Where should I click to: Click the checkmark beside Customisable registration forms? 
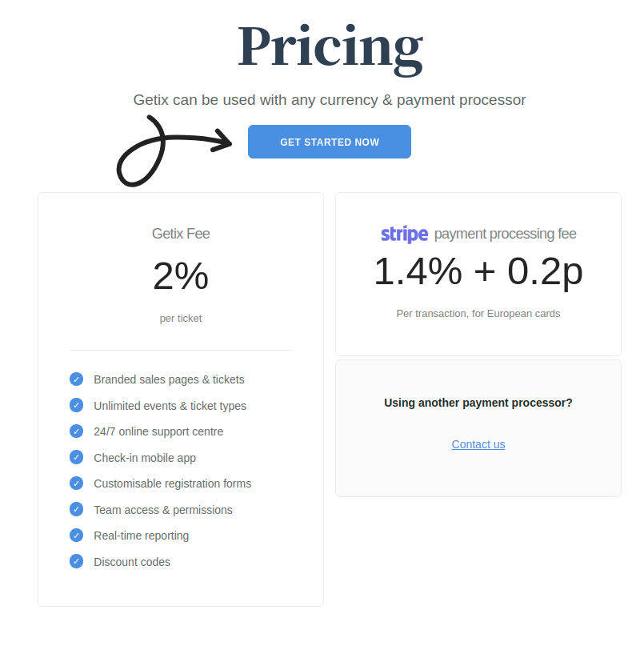point(76,483)
